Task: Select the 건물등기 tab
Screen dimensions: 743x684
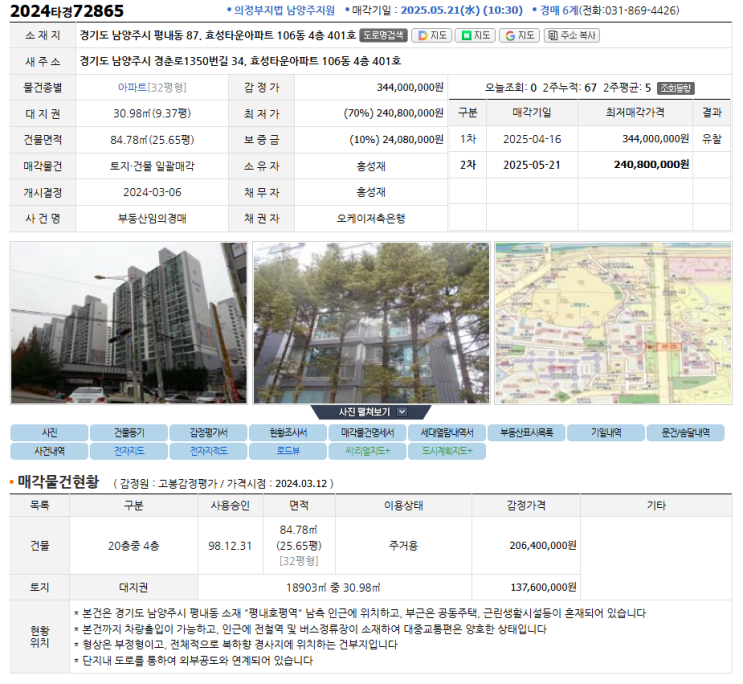Action: [129, 433]
